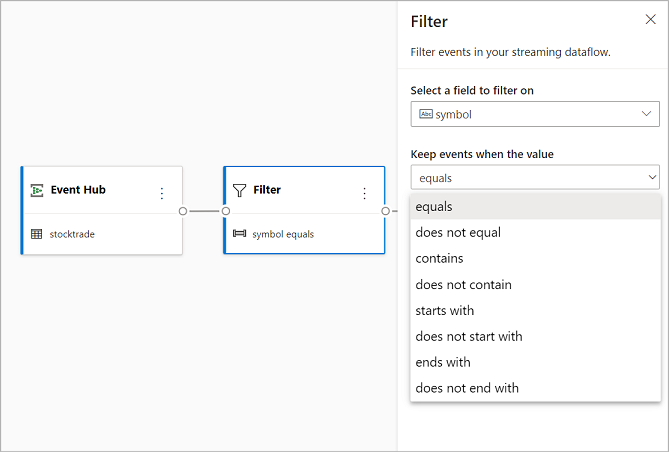The width and height of the screenshot is (669, 452).
Task: Click the Filter funnel icon on node
Action: (239, 190)
